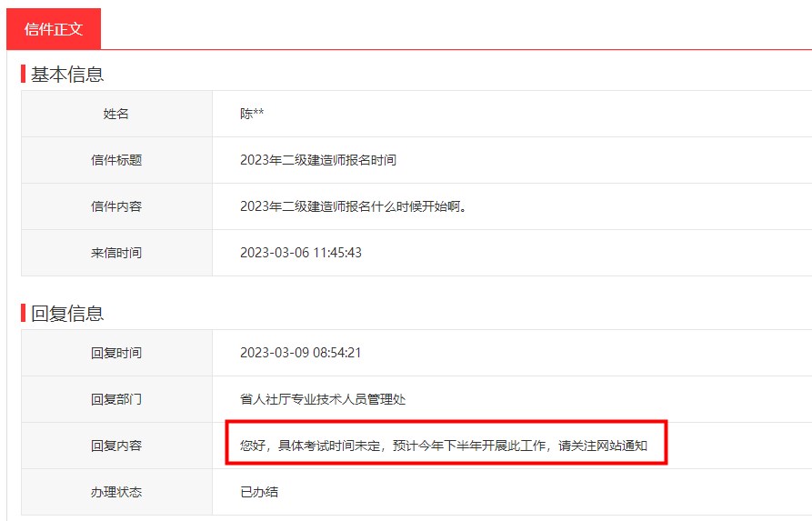Image resolution: width=812 pixels, height=521 pixels.
Task: Click the reply timestamp 2023-03-09 08:54:21
Action: [x=300, y=353]
